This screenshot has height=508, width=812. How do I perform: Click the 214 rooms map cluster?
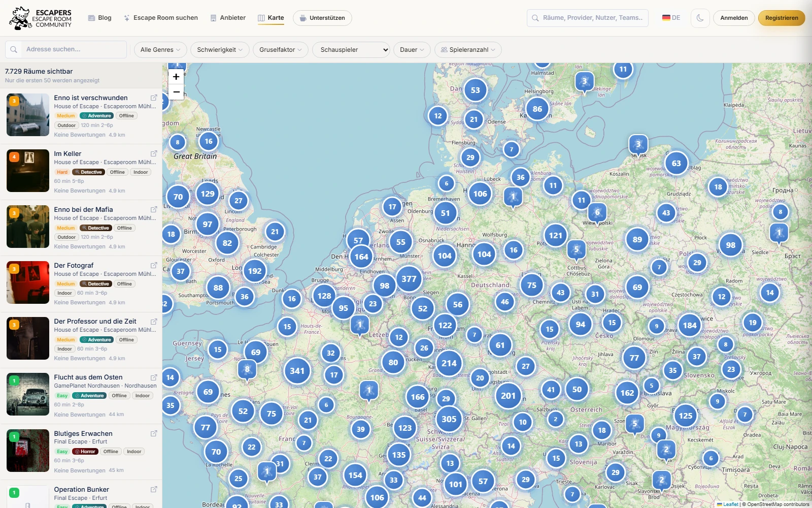tap(449, 363)
